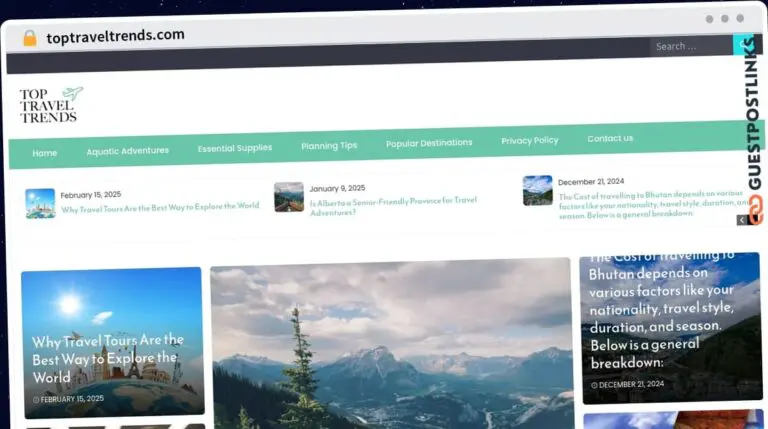
Task: Open the Top Travel Trends logo
Action: (51, 105)
